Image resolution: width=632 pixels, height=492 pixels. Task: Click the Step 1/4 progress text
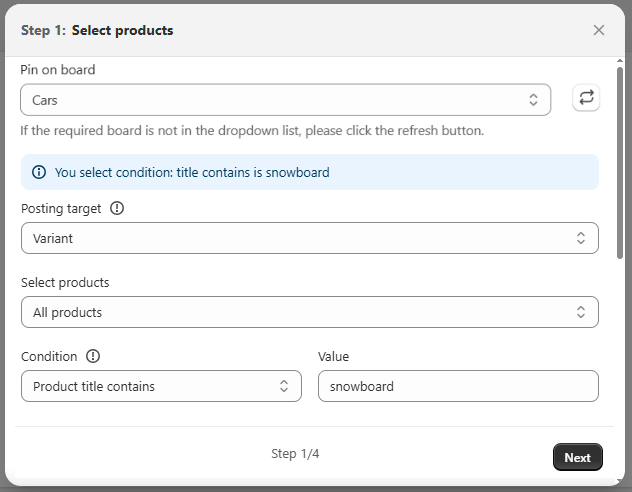click(295, 454)
